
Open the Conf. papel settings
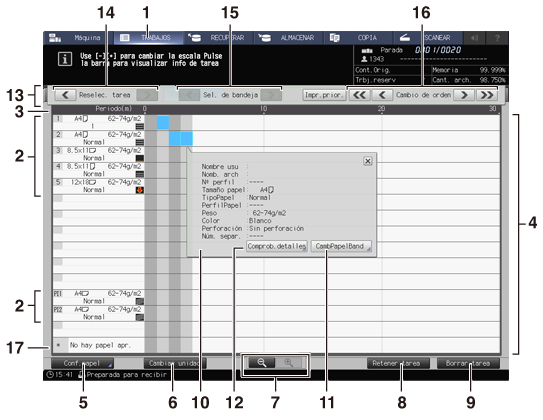tap(82, 363)
